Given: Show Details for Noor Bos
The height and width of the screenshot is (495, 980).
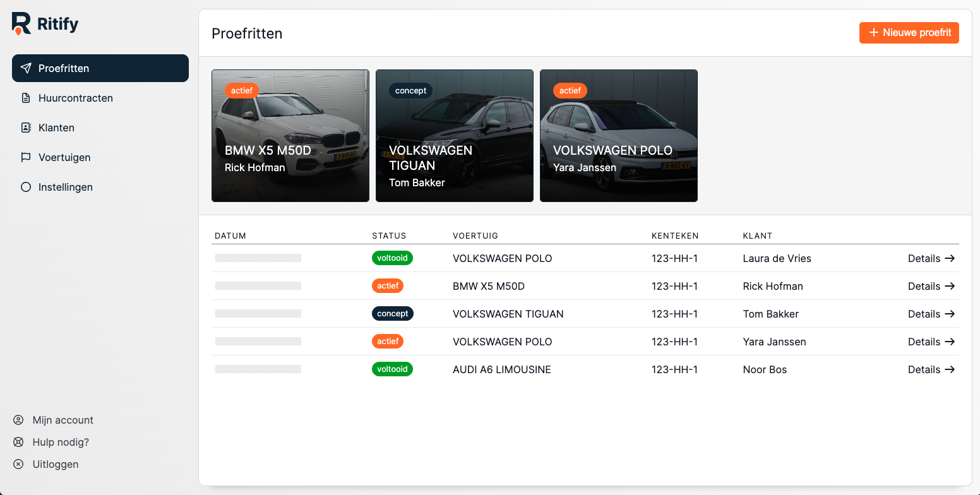Looking at the screenshot, I should click(x=931, y=369).
